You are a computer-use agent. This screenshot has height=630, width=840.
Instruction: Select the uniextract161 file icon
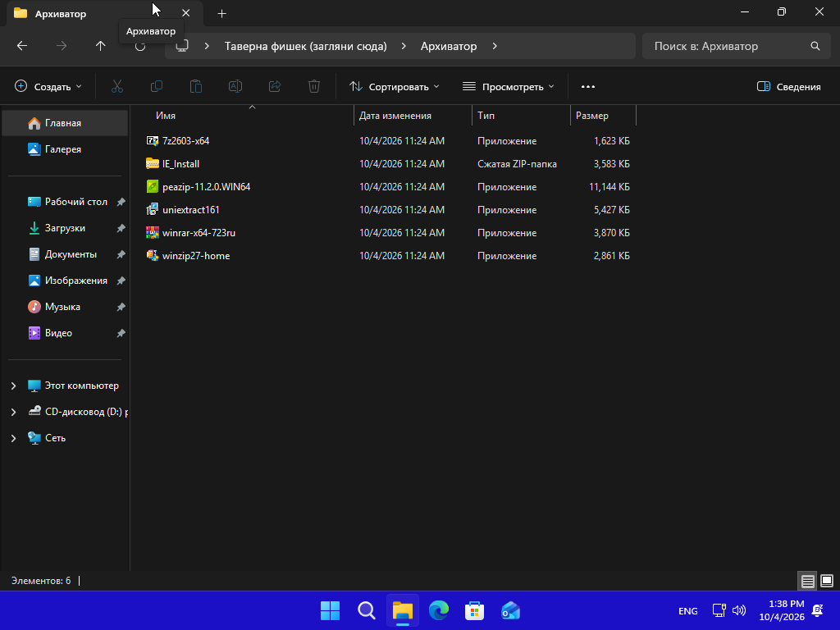(x=152, y=210)
